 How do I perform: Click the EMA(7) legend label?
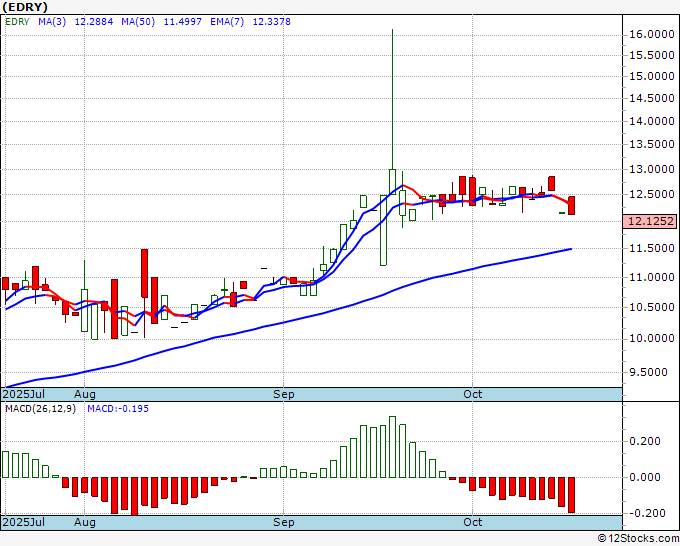[x=227, y=21]
